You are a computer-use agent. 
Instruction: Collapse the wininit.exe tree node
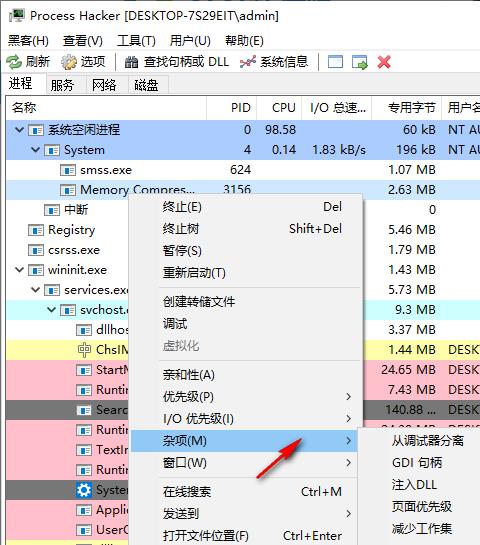19,270
